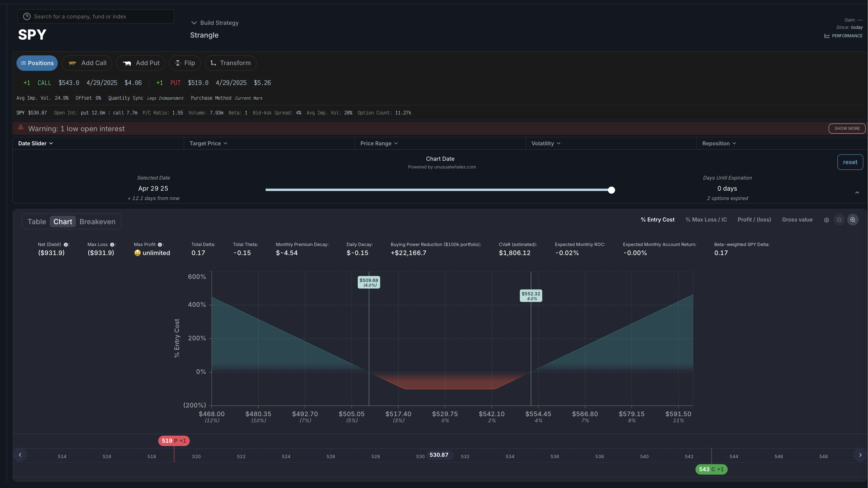Zoom in the chart with magnifier plus
The height and width of the screenshot is (488, 868).
click(853, 220)
